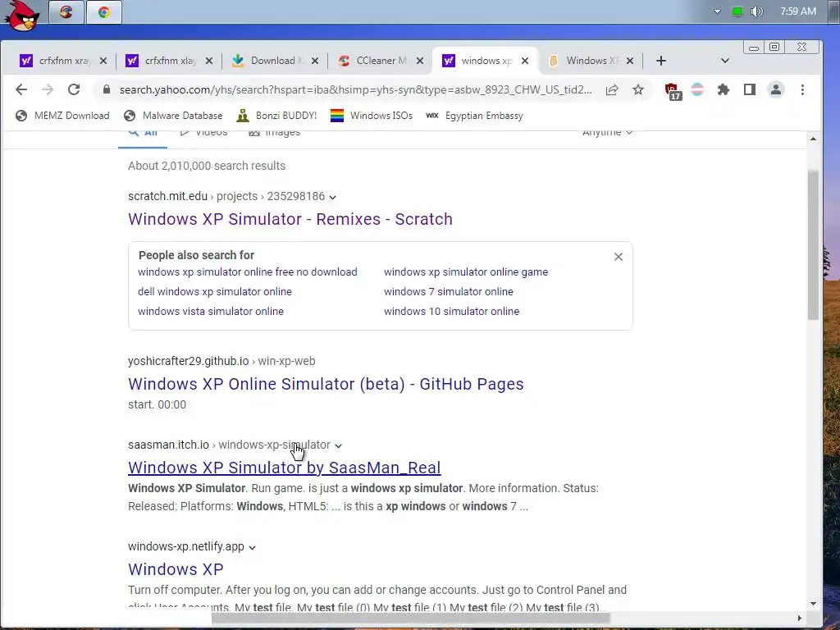Search windows 7 simulator online

click(449, 292)
